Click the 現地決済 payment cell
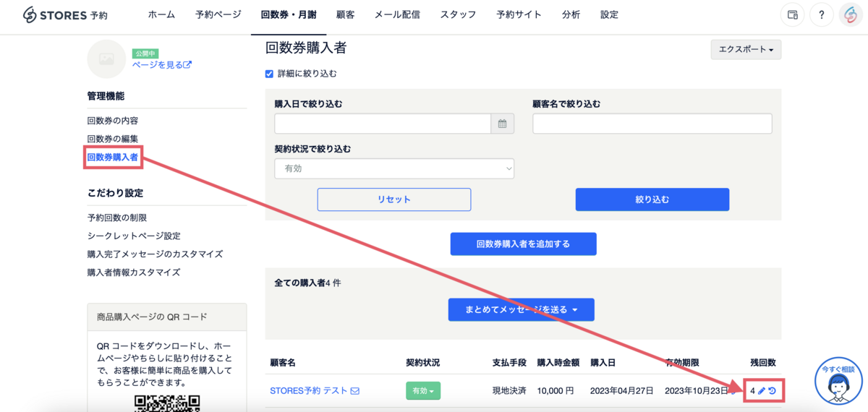The width and height of the screenshot is (868, 412). (509, 391)
